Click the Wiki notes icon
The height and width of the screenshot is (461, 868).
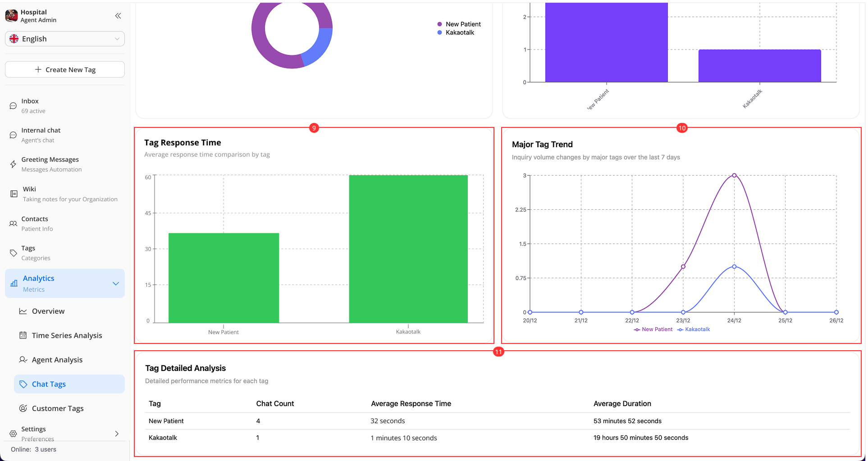[x=14, y=194]
